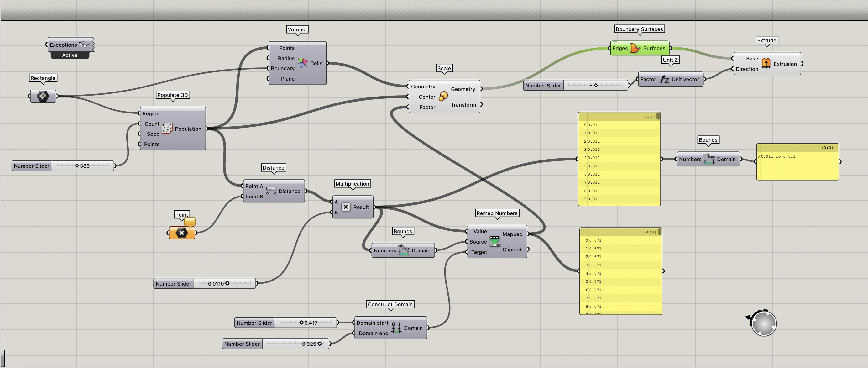Click the Remap Numbers component icon

coord(495,241)
